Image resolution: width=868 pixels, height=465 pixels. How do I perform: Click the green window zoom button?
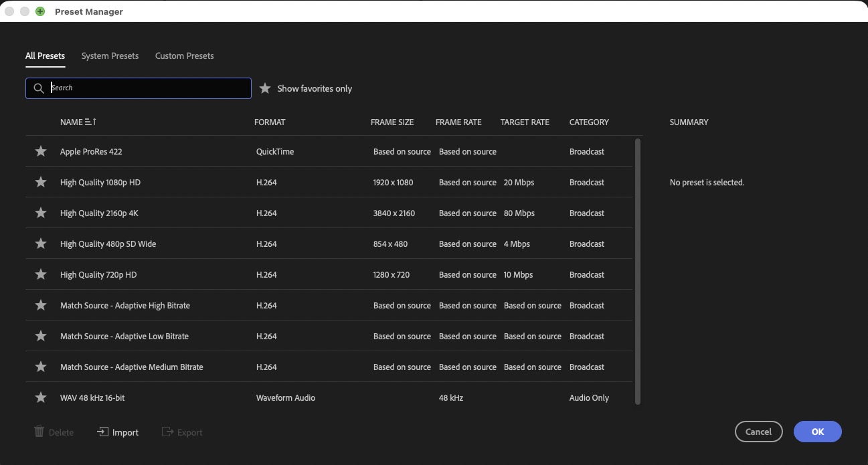point(40,11)
